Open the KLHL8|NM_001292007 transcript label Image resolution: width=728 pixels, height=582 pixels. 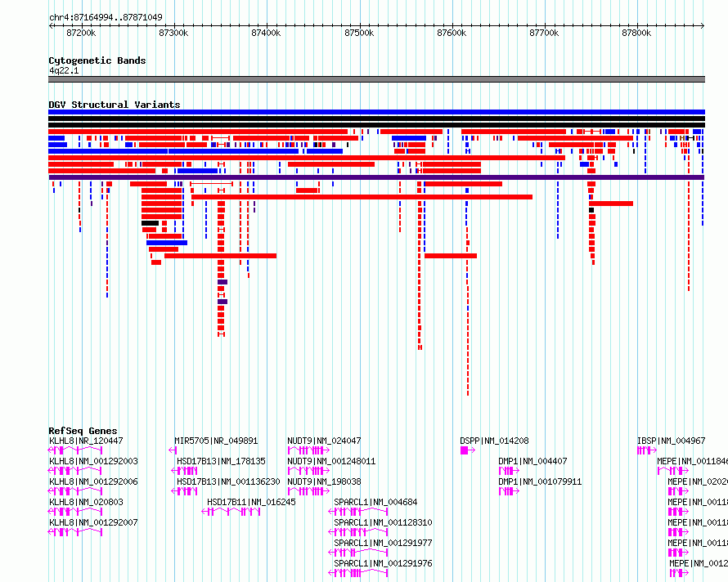pos(94,522)
